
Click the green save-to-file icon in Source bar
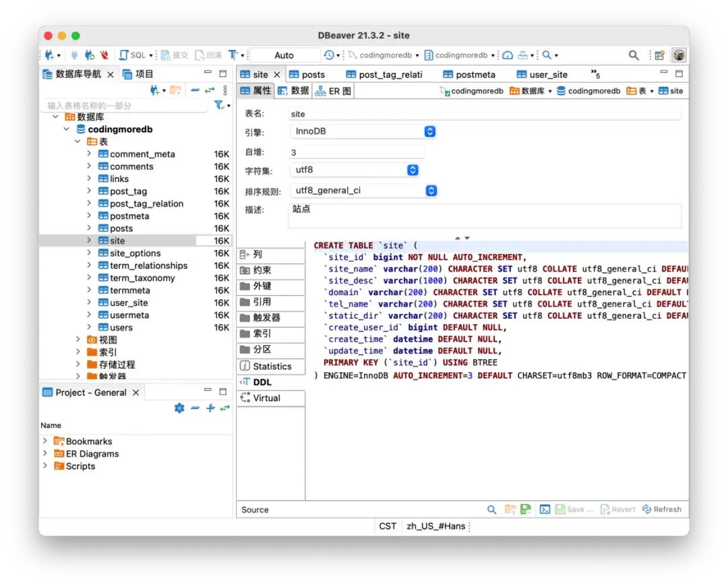(x=526, y=509)
